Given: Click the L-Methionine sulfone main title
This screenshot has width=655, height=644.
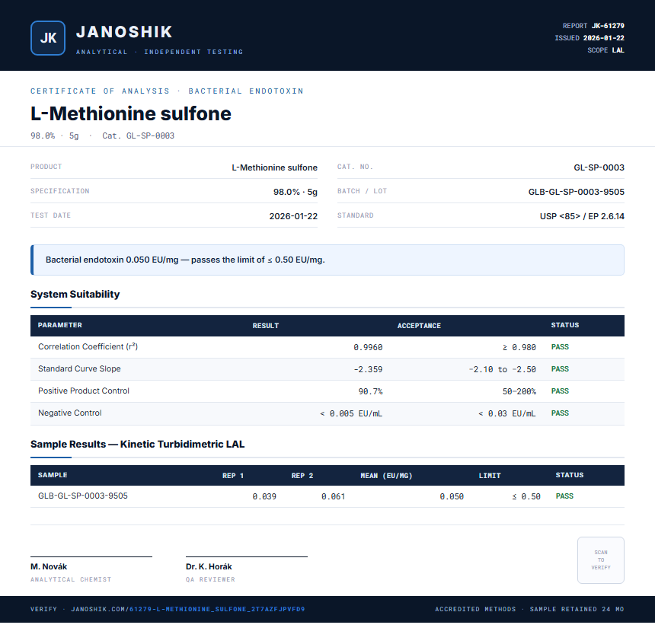Looking at the screenshot, I should click(x=131, y=113).
